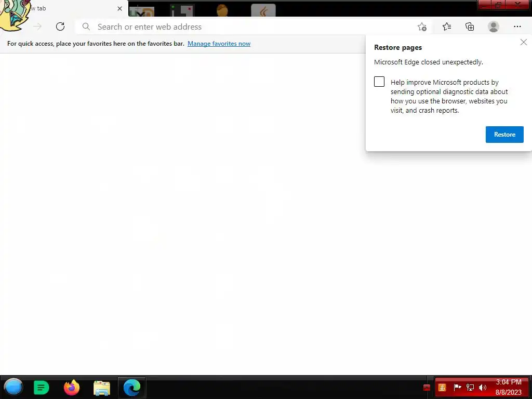Open the clock showing 3:04 PM
This screenshot has height=399, width=532.
(x=508, y=387)
